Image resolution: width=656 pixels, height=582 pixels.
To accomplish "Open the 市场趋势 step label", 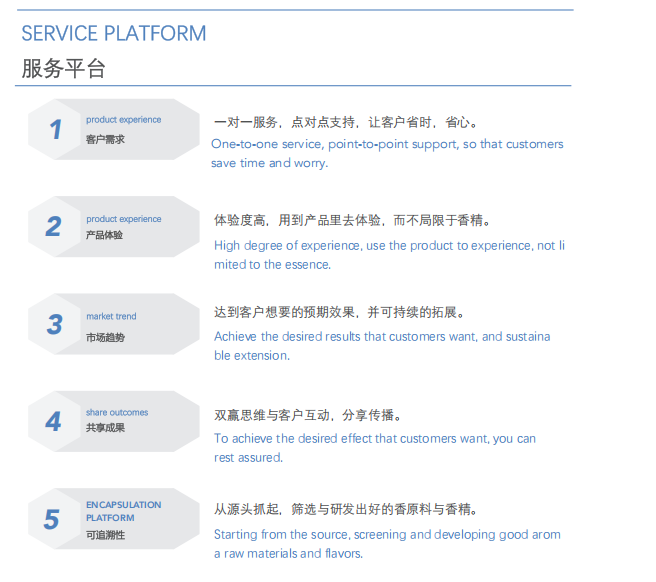I will [105, 338].
